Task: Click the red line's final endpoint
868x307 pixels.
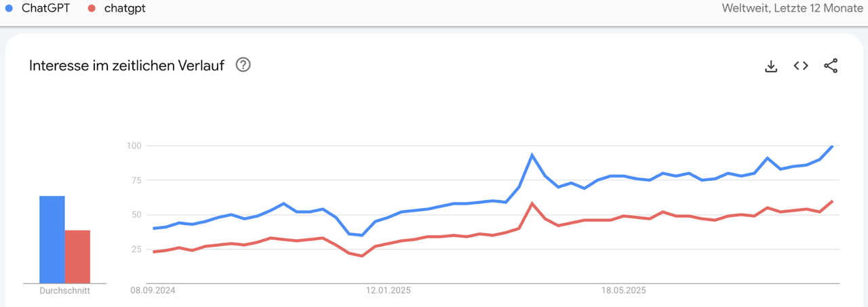Action: (832, 201)
